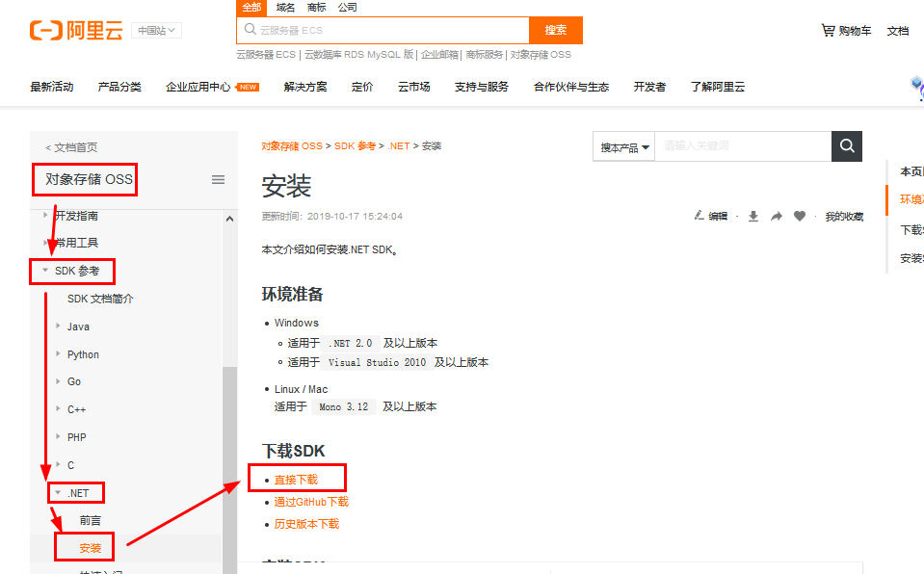Open the 云市场 menu
924x574 pixels.
click(413, 88)
